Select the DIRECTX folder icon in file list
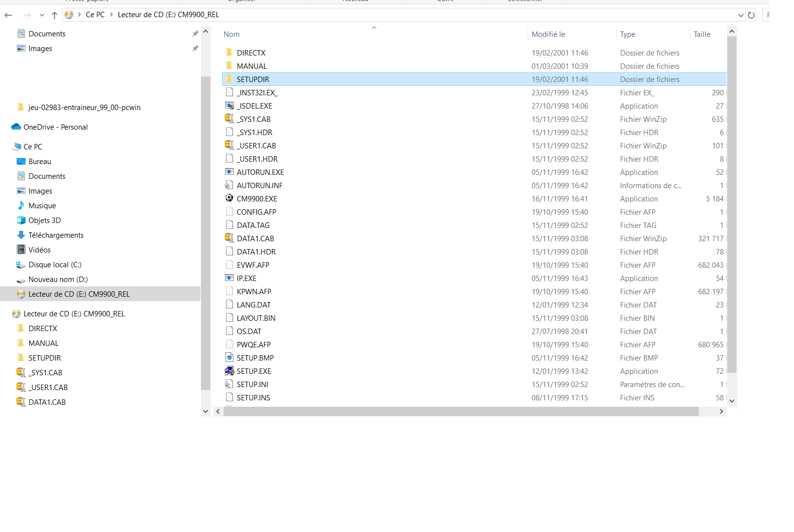Image resolution: width=794 pixels, height=532 pixels. (229, 53)
